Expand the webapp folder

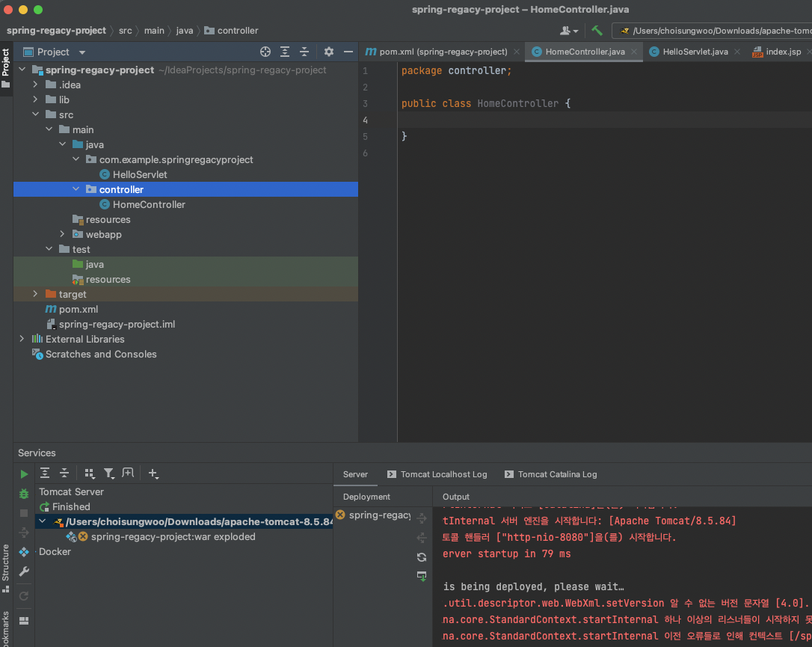(x=62, y=234)
